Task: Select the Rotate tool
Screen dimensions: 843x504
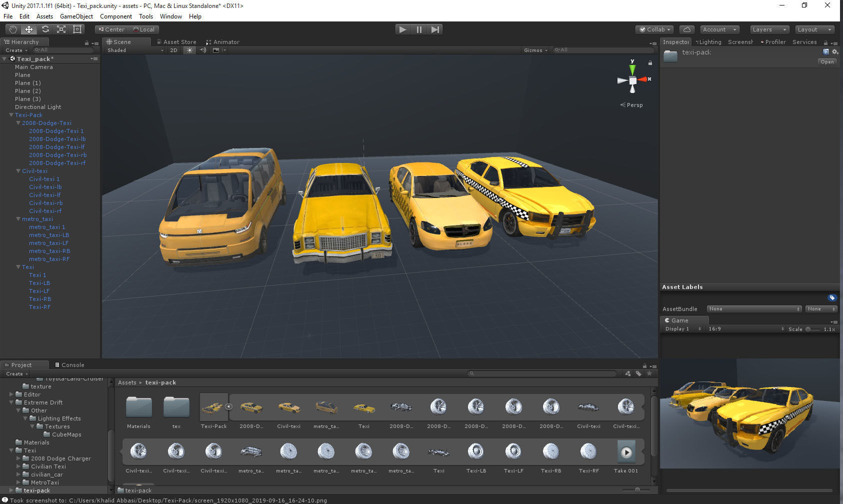Action: [x=45, y=29]
